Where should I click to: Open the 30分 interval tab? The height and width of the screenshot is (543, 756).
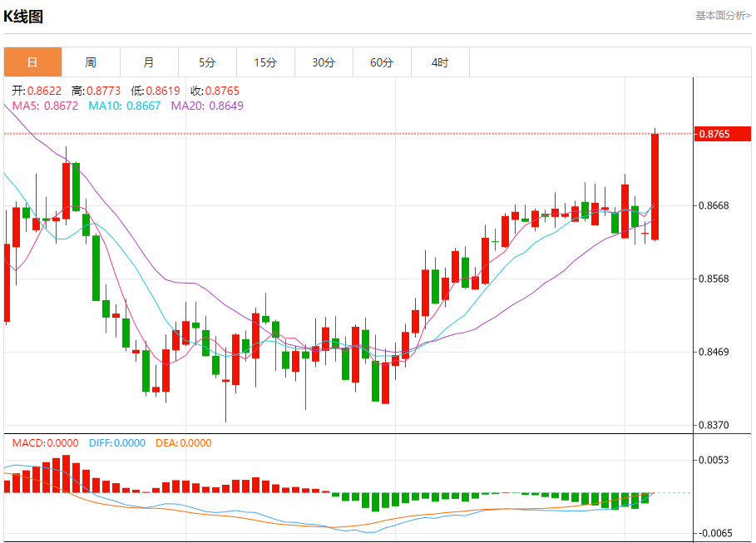(x=324, y=62)
